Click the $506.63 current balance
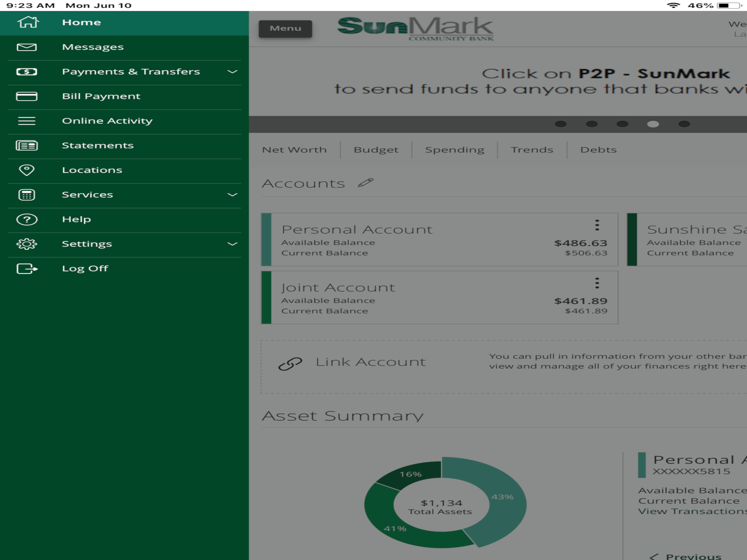This screenshot has height=560, width=747. click(x=586, y=253)
